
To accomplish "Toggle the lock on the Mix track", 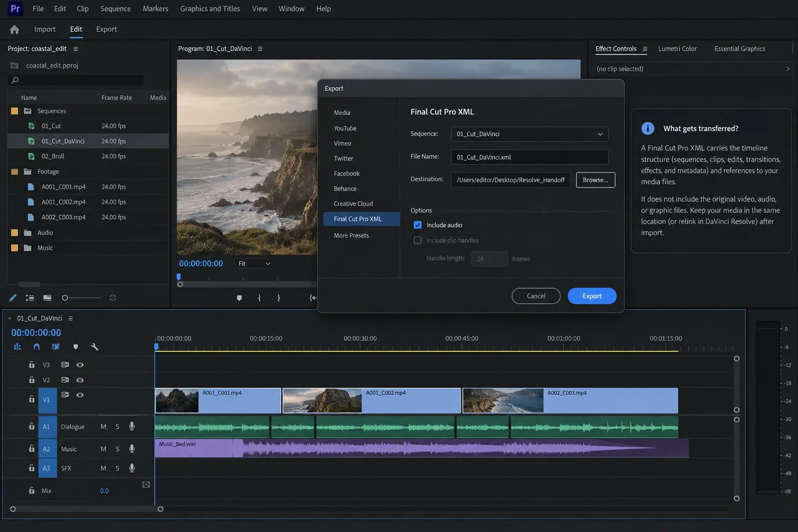I will pyautogui.click(x=32, y=490).
